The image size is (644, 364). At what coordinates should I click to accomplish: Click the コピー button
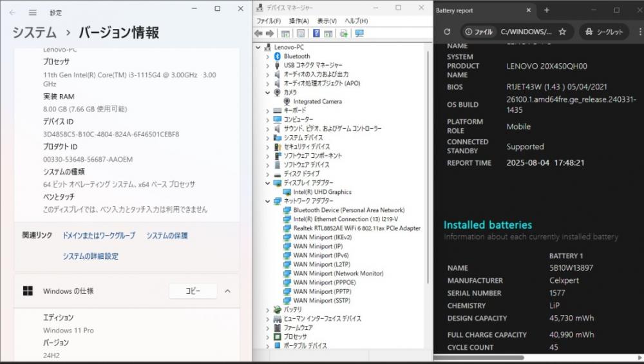(193, 291)
